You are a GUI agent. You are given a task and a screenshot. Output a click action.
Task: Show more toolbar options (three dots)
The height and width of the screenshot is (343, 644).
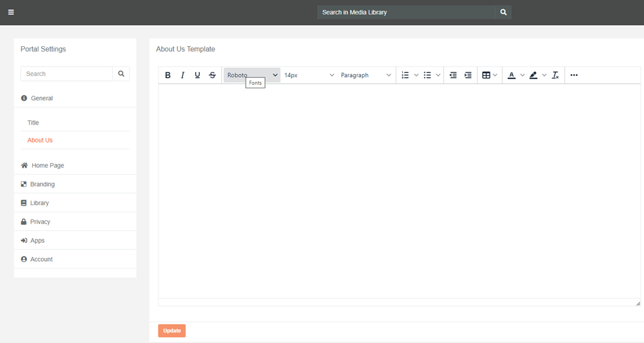click(574, 75)
